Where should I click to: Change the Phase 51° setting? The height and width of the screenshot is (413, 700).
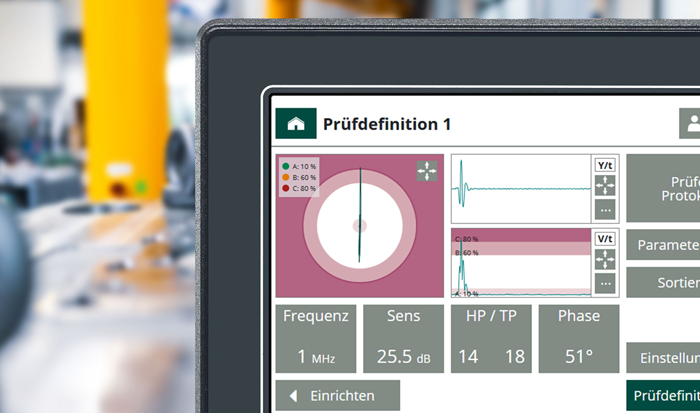pyautogui.click(x=579, y=339)
